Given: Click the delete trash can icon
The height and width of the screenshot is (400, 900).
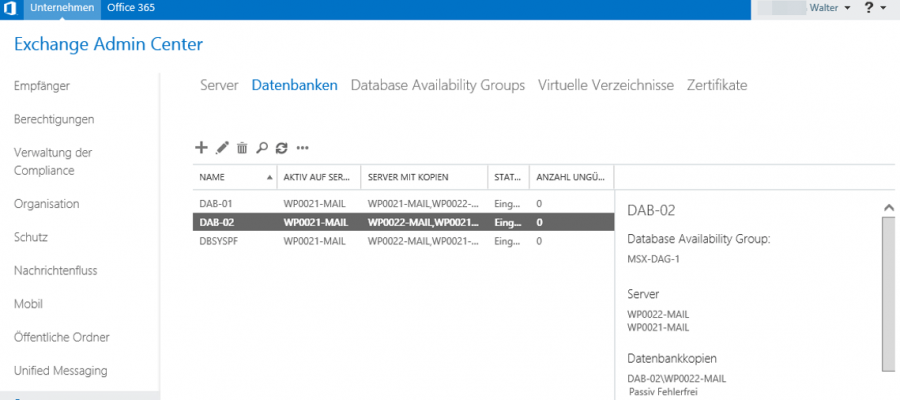Looking at the screenshot, I should [x=242, y=148].
